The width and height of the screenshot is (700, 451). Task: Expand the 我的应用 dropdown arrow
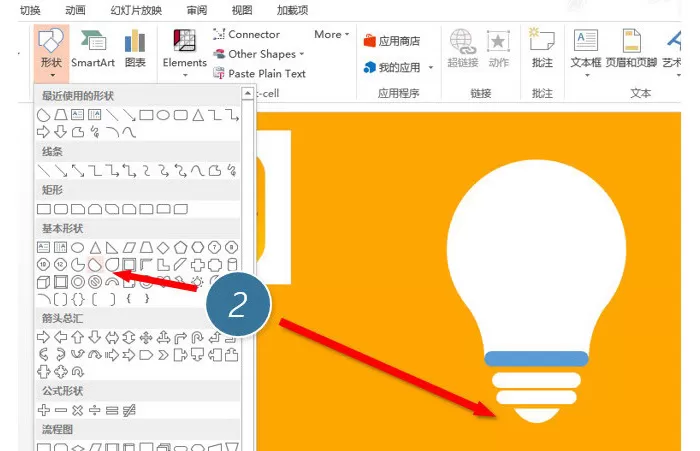431,67
